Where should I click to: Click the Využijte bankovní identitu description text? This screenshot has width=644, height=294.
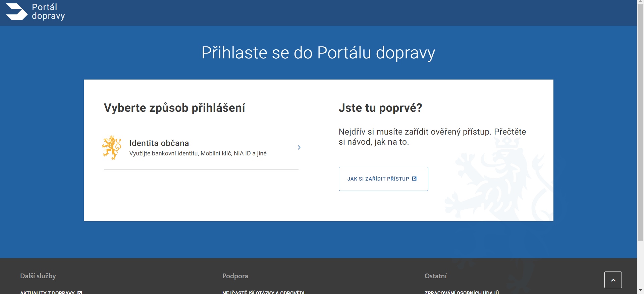(198, 153)
